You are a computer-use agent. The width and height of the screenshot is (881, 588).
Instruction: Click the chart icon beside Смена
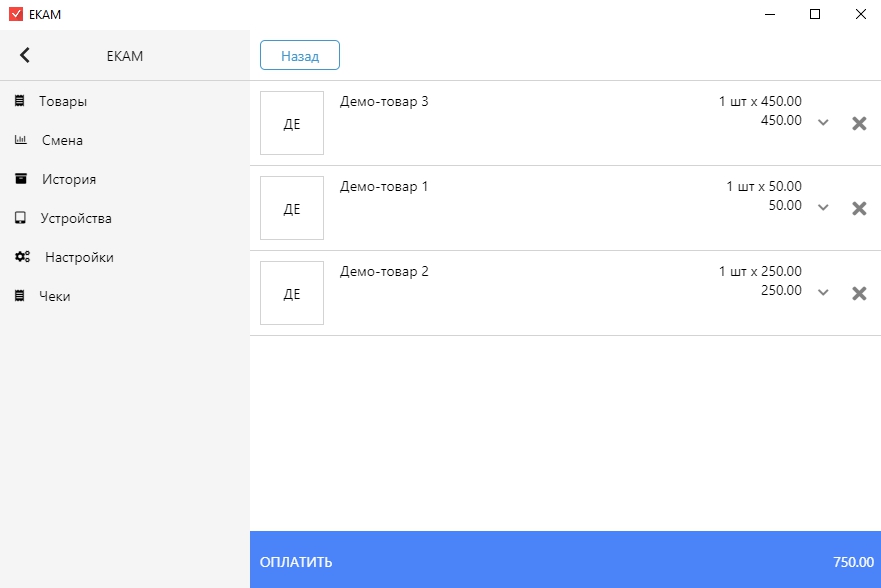click(21, 140)
